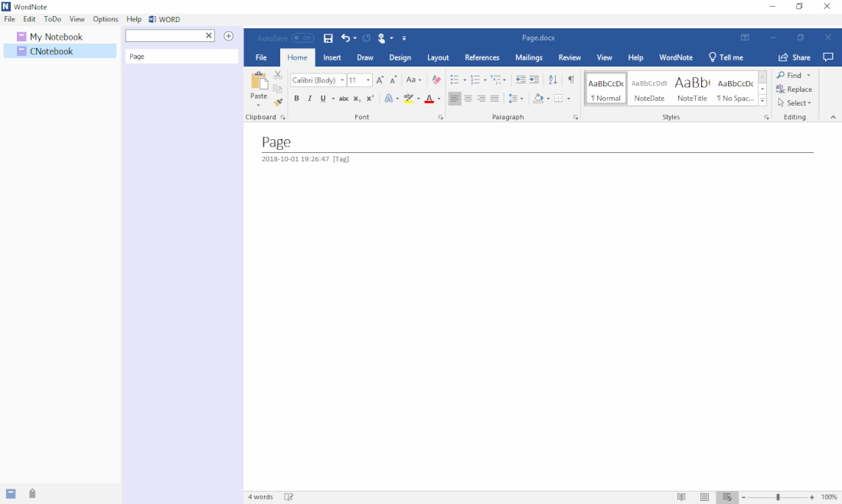The image size is (842, 504).
Task: Switch to the Layout tab
Action: (x=438, y=57)
